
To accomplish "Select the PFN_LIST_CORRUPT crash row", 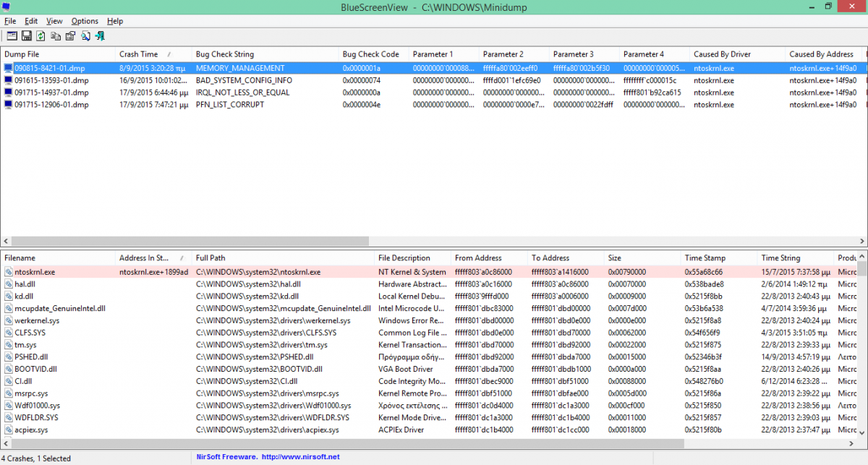I will 230,105.
